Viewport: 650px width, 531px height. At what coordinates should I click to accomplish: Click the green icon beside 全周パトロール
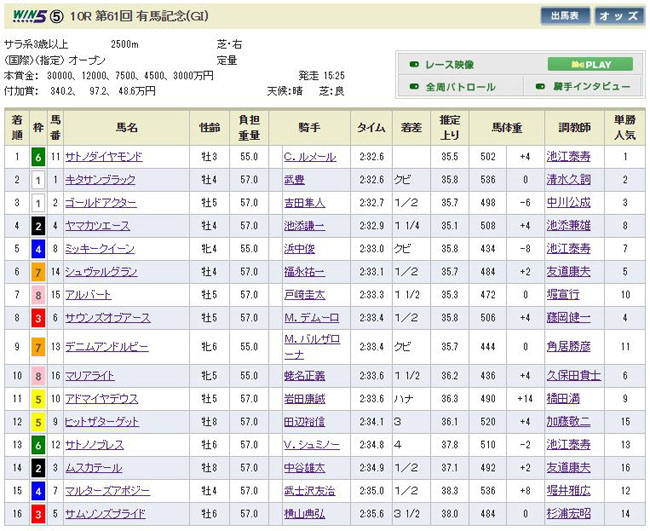pyautogui.click(x=413, y=87)
